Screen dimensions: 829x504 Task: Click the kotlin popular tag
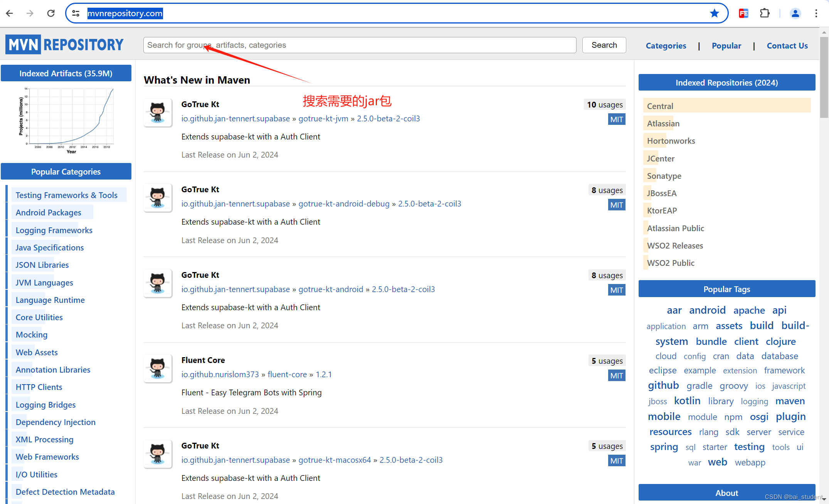coord(687,401)
